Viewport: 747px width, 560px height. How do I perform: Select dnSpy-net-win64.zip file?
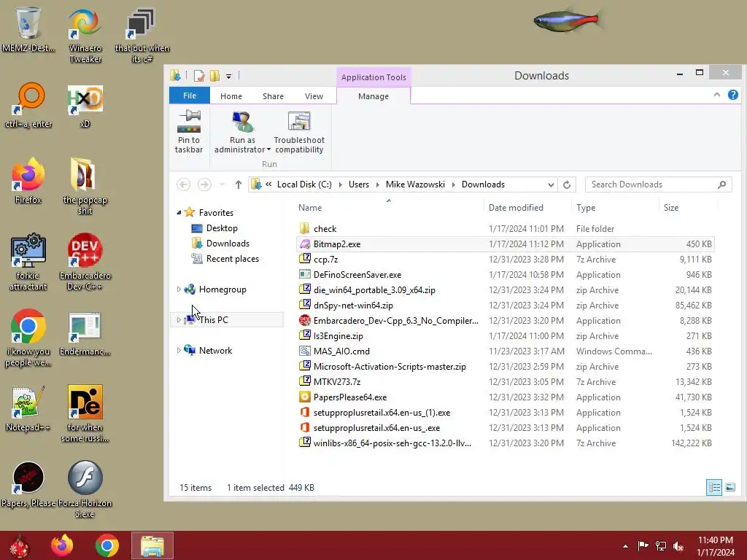point(505,306)
